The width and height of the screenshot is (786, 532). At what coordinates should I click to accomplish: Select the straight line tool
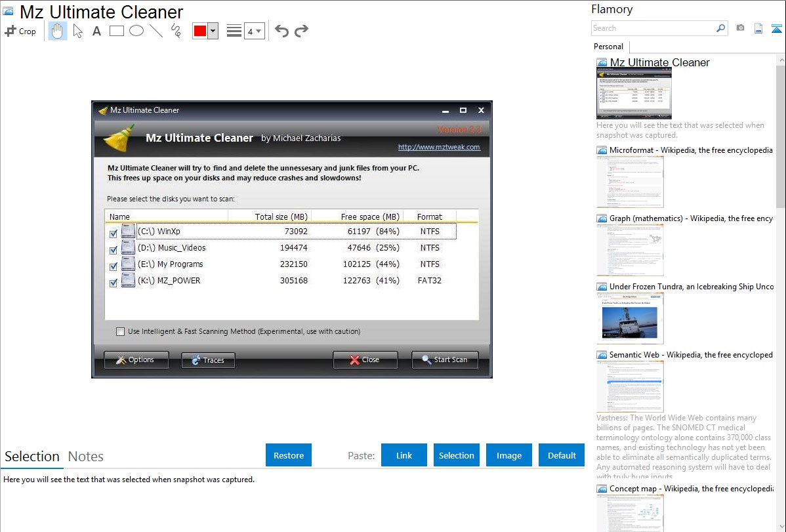(156, 31)
